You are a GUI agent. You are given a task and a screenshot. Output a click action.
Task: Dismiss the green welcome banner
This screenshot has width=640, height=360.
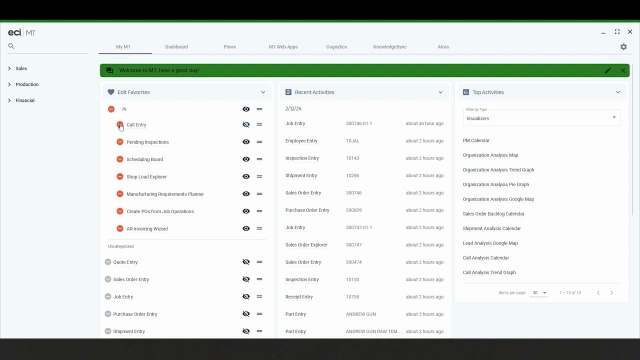coord(623,70)
